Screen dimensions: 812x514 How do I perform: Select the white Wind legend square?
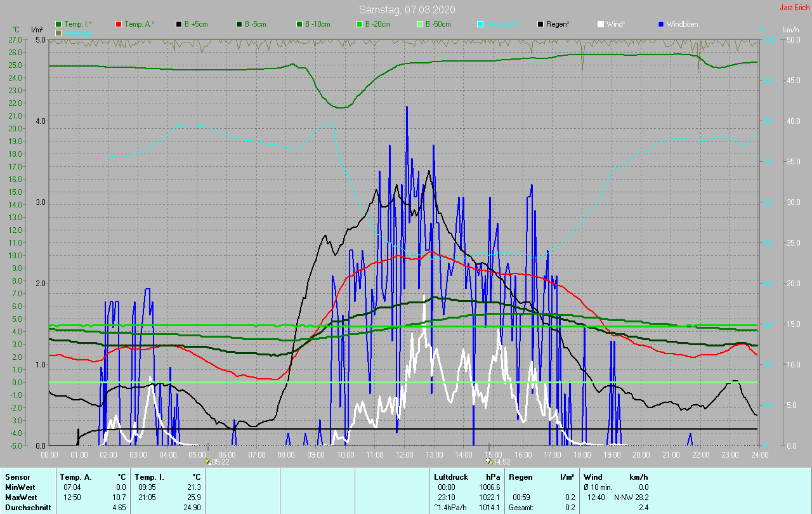point(601,24)
